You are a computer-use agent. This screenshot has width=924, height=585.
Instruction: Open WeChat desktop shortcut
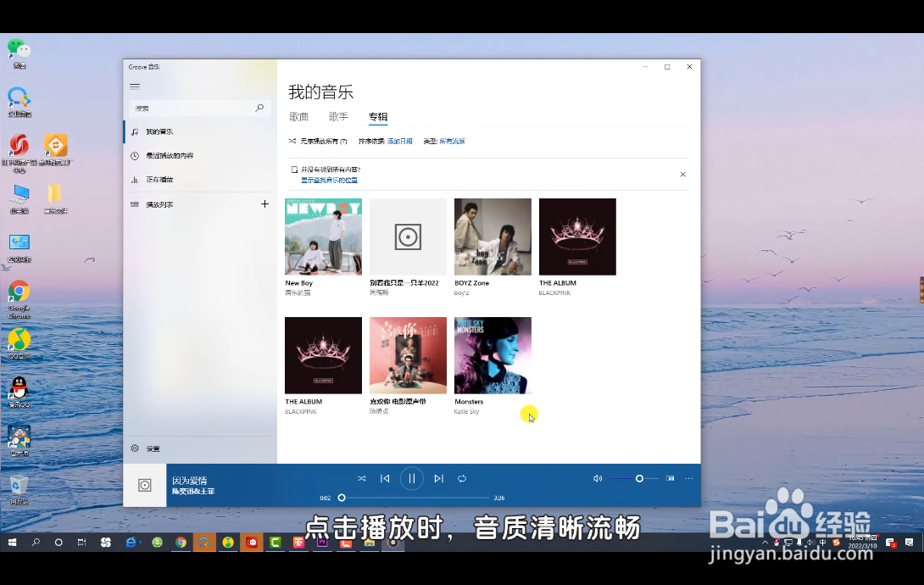click(x=19, y=53)
